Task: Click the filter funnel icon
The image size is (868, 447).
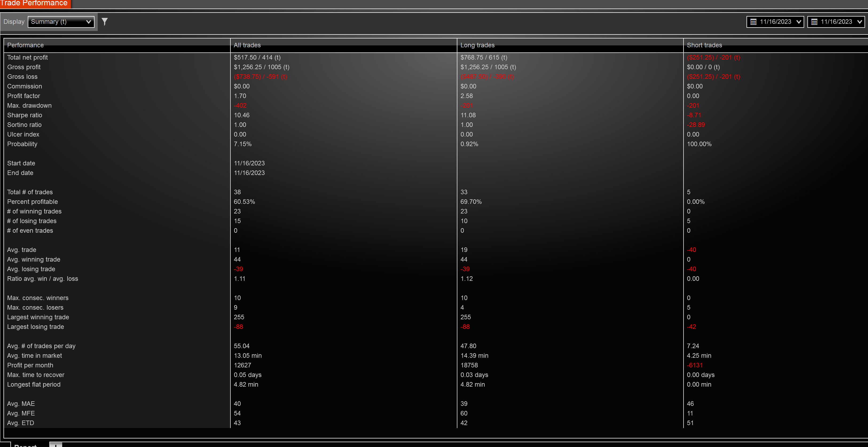Action: (105, 22)
